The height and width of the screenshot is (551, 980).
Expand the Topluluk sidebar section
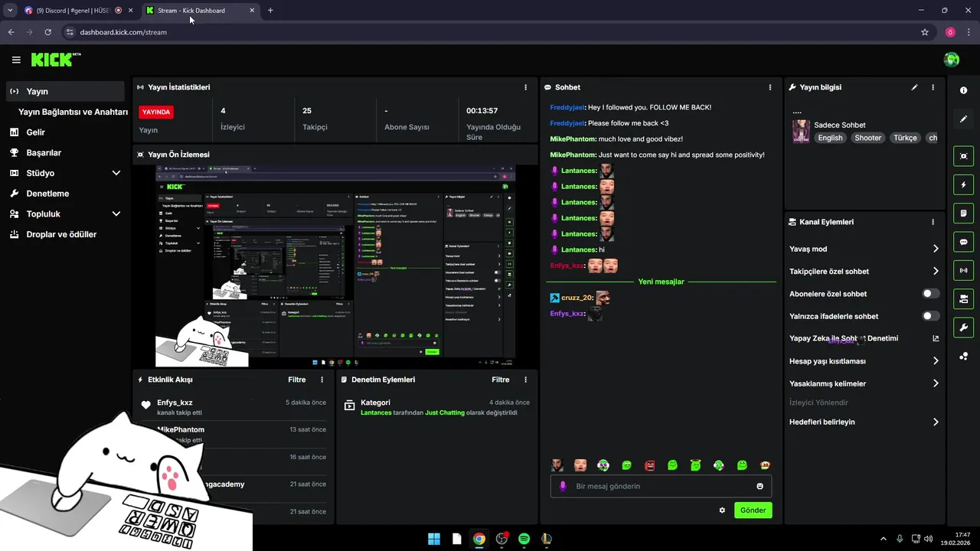click(x=116, y=214)
